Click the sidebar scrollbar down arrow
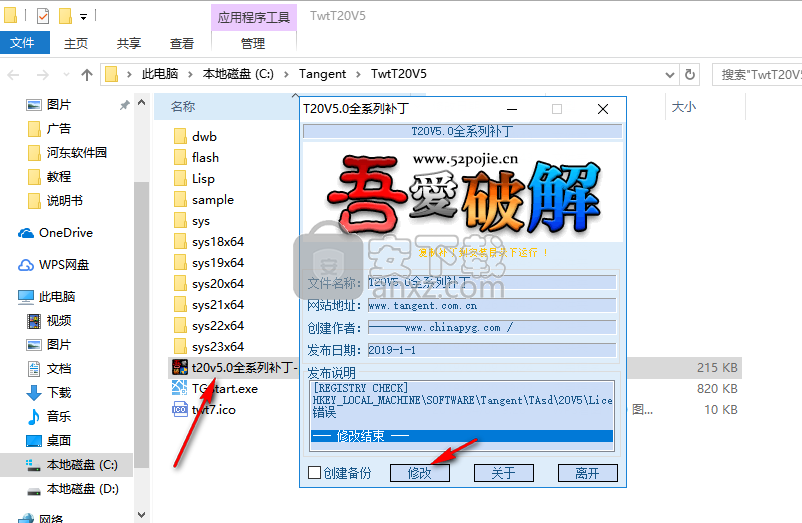The height and width of the screenshot is (523, 802). tap(142, 514)
